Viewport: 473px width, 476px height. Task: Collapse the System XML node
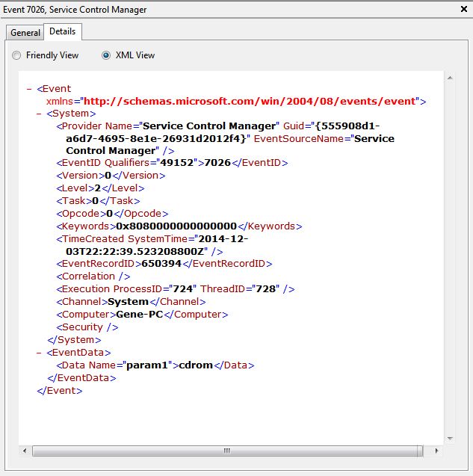tap(39, 114)
